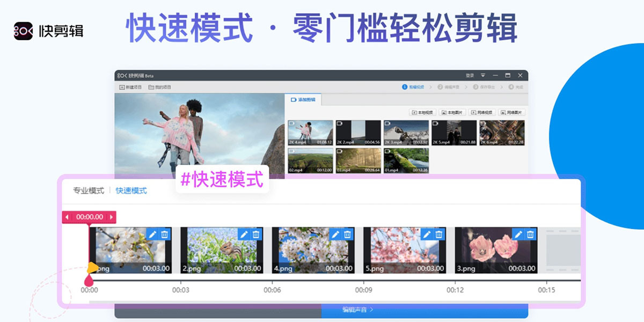Viewport: 644px width, 322px height.
Task: Switch to 专业模式 (professional mode) tab
Action: click(x=89, y=191)
